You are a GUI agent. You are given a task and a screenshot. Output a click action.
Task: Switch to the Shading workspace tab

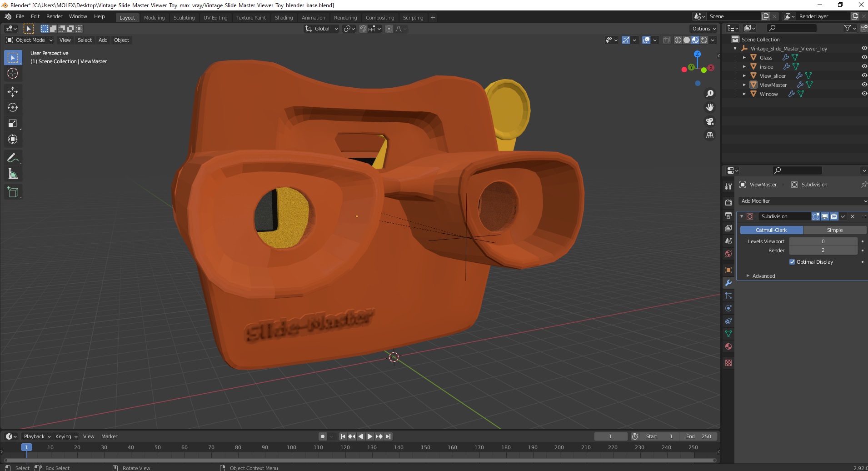coord(284,18)
